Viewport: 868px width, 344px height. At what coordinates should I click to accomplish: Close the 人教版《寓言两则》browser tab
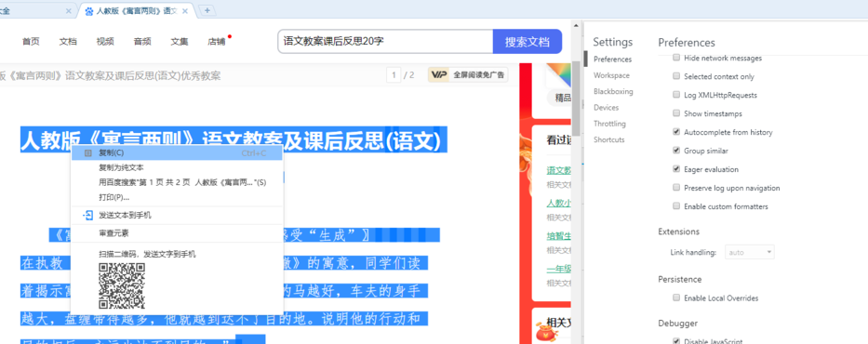185,11
